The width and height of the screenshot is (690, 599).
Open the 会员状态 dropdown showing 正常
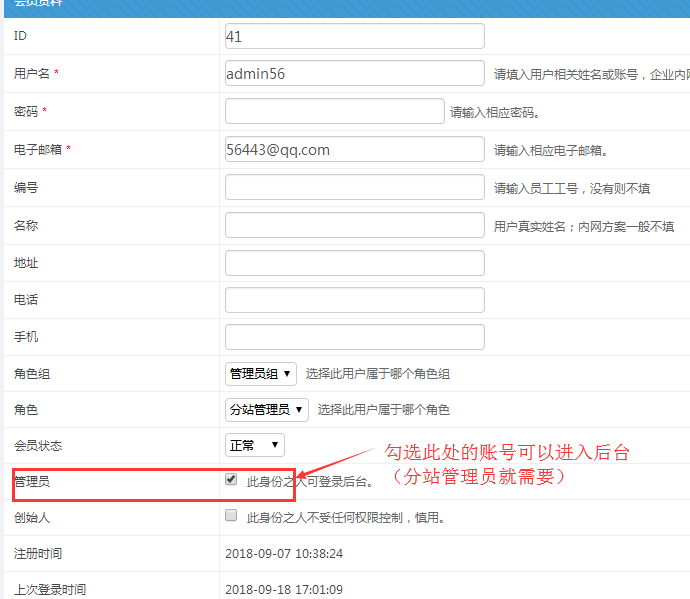coord(254,445)
